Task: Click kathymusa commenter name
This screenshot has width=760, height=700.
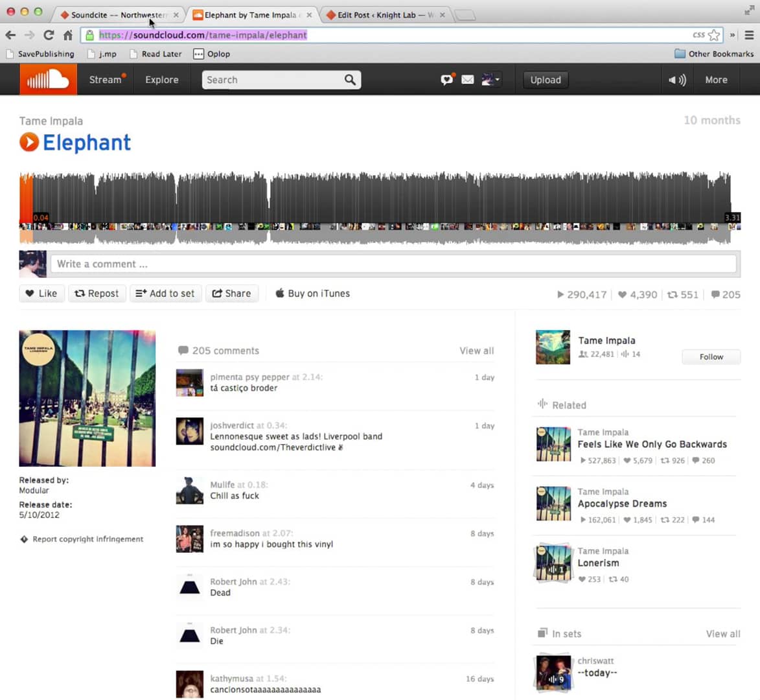Action: (231, 678)
